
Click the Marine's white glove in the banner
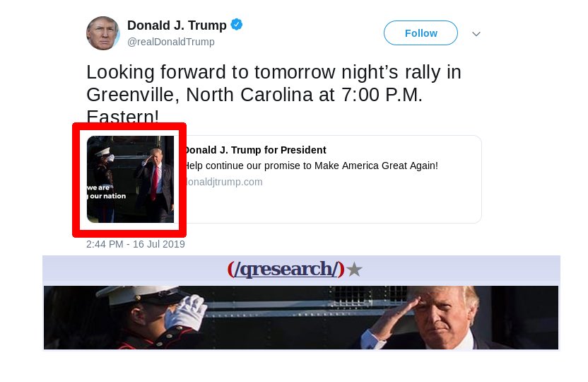(x=186, y=312)
